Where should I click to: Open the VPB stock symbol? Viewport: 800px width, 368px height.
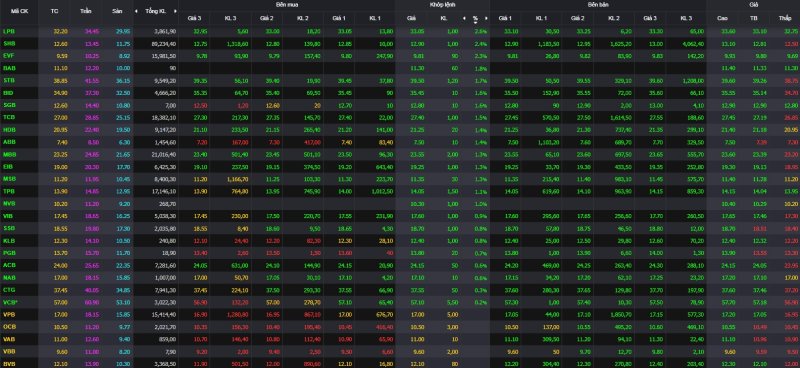(9, 313)
